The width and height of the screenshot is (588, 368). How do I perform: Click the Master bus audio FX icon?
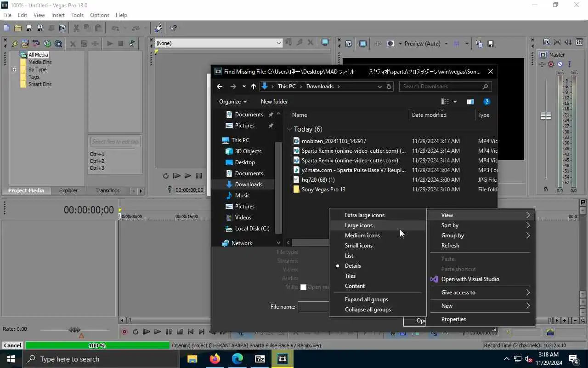click(542, 64)
